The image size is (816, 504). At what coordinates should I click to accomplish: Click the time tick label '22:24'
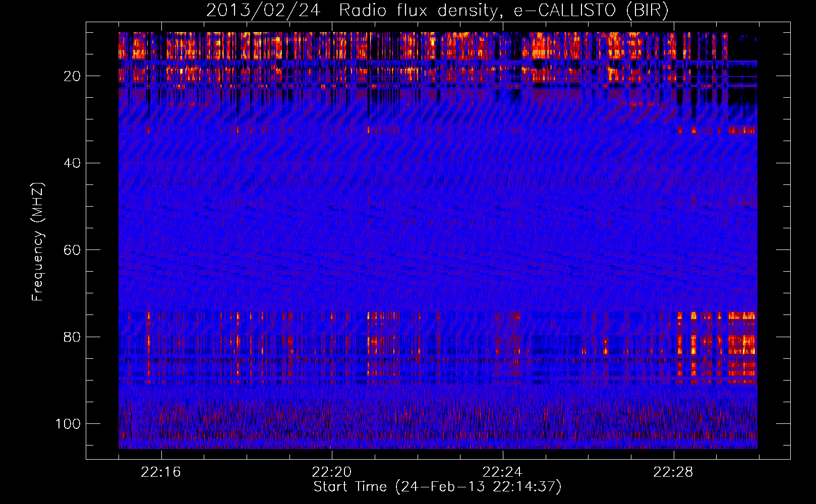click(x=502, y=472)
